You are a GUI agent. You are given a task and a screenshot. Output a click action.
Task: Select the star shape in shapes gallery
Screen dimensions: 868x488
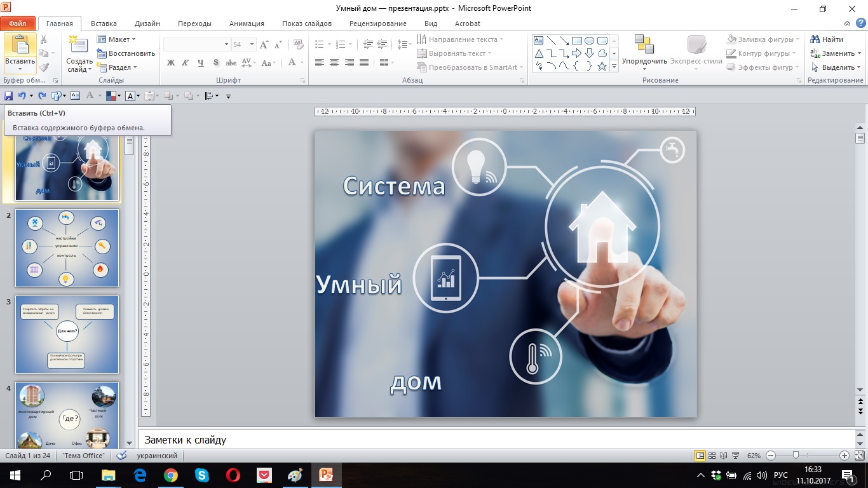[602, 66]
